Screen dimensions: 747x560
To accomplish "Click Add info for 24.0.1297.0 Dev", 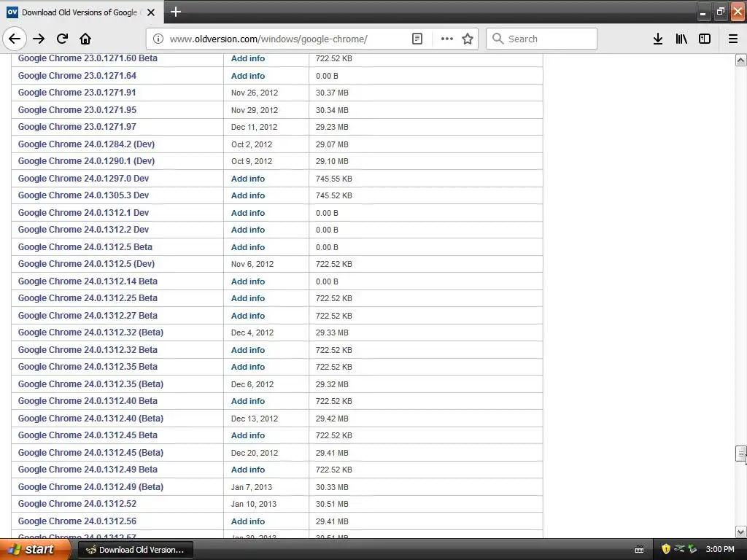I will point(248,179).
